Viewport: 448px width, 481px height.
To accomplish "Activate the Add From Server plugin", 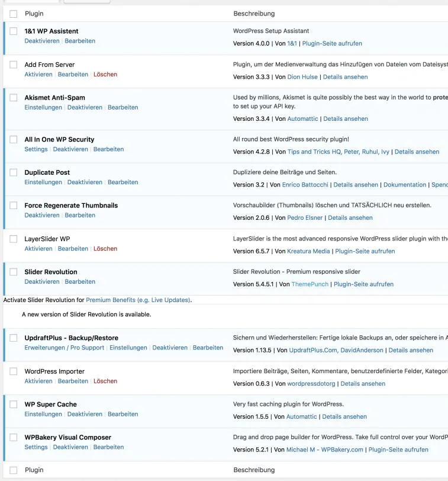I will (x=38, y=74).
